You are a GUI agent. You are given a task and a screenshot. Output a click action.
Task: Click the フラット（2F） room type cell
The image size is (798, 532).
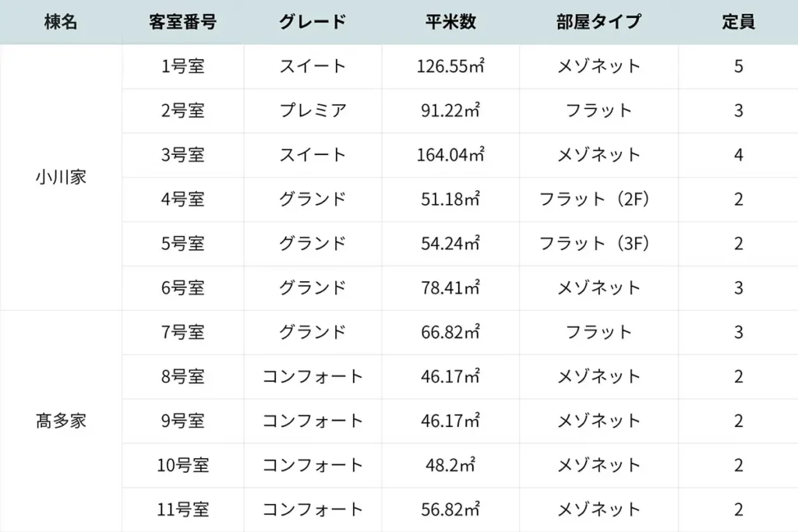[x=598, y=199]
